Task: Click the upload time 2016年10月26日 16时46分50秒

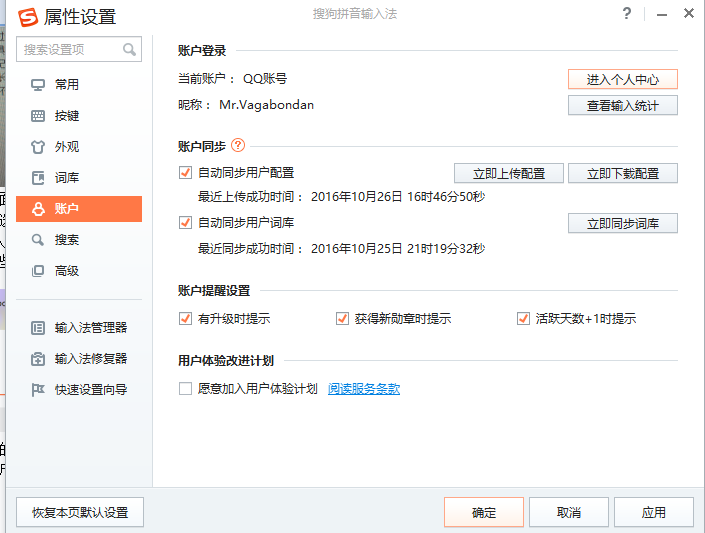Action: click(x=398, y=197)
